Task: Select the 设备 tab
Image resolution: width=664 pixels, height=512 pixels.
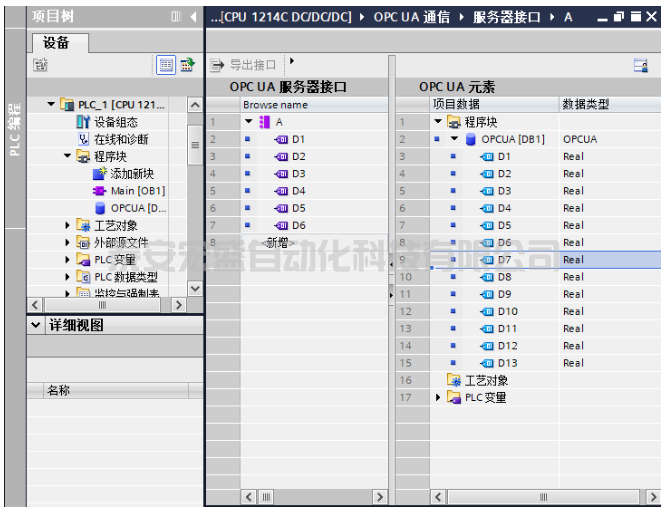Action: tap(56, 43)
